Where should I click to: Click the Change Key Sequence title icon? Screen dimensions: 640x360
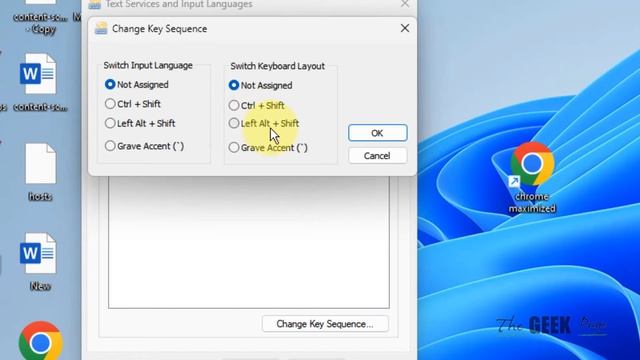click(x=101, y=29)
